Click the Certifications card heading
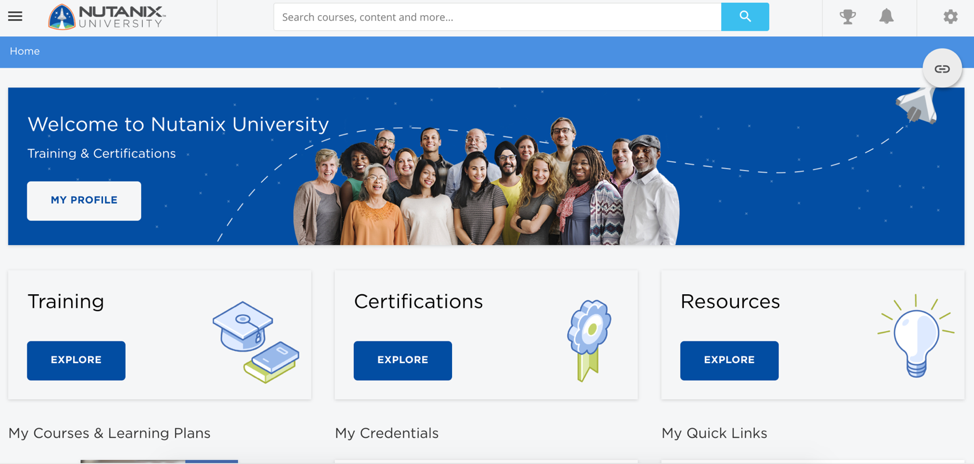The width and height of the screenshot is (974, 464). click(x=418, y=302)
